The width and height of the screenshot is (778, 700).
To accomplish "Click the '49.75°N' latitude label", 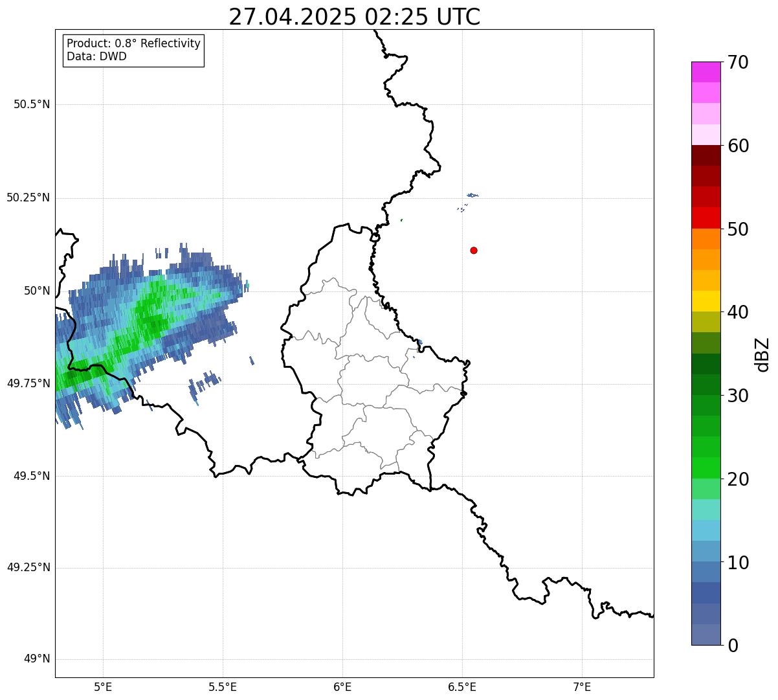I will (x=28, y=383).
